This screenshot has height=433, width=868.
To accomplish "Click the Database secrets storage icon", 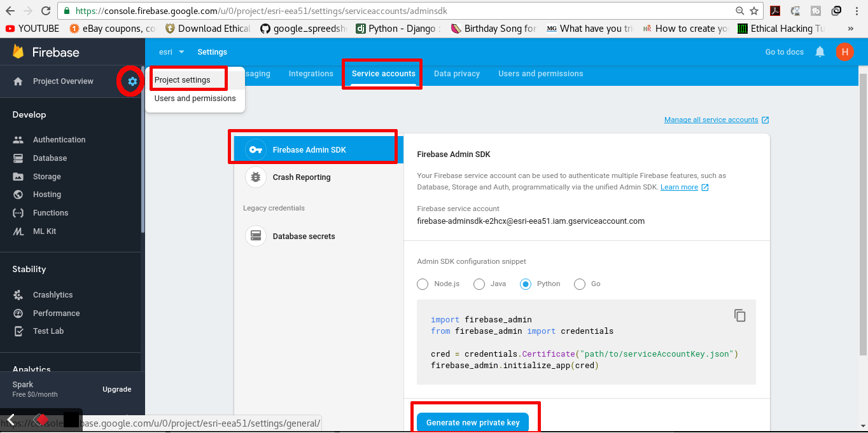I will pyautogui.click(x=256, y=236).
